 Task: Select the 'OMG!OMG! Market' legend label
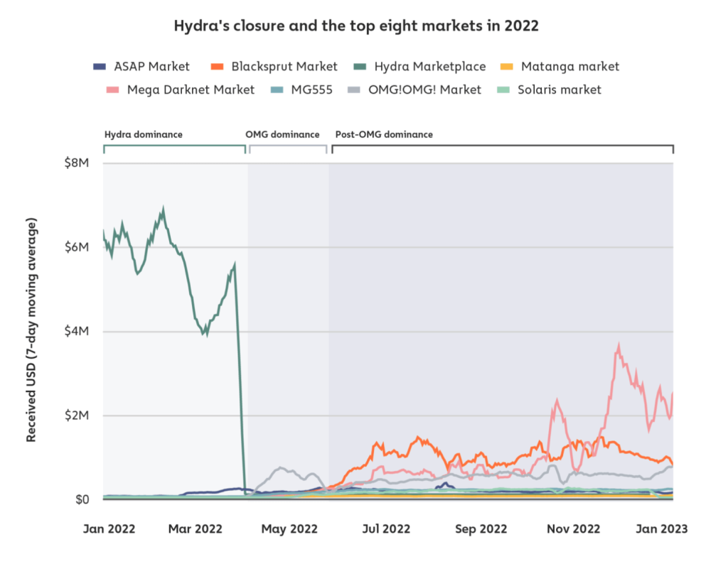pyautogui.click(x=425, y=90)
